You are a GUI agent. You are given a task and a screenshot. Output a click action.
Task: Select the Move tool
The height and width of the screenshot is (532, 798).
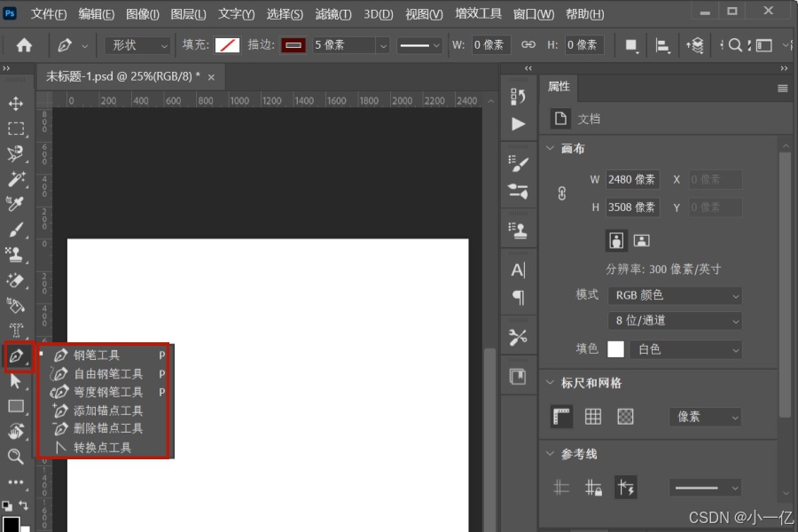16,104
